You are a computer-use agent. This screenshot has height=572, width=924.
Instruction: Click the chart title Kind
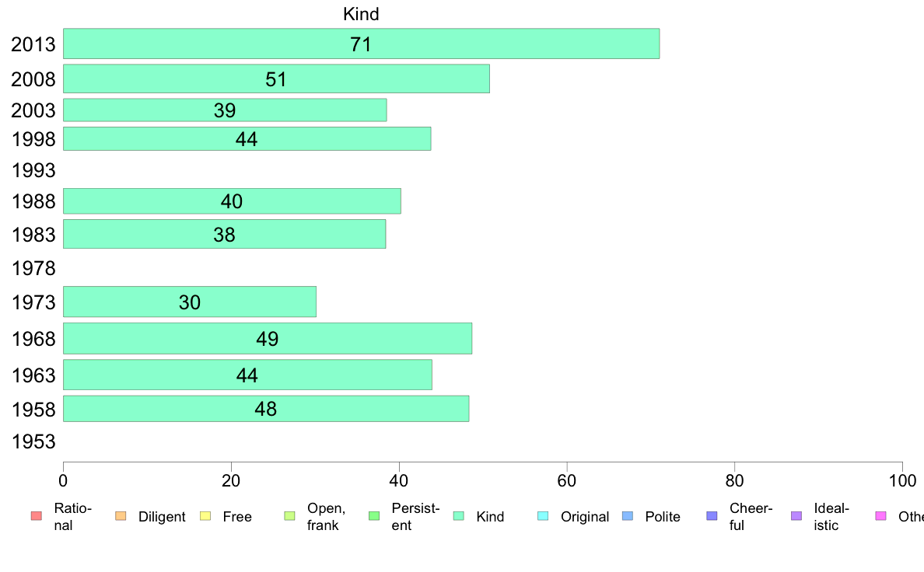[361, 13]
